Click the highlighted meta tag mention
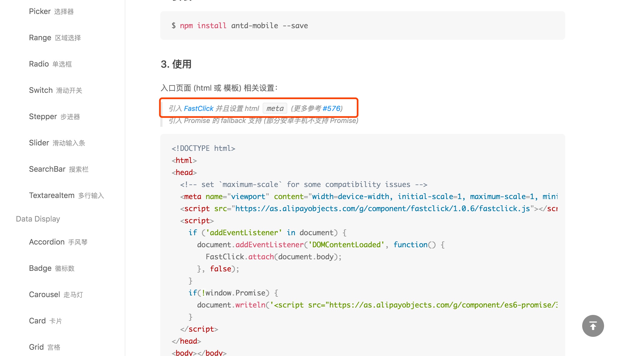 point(275,108)
